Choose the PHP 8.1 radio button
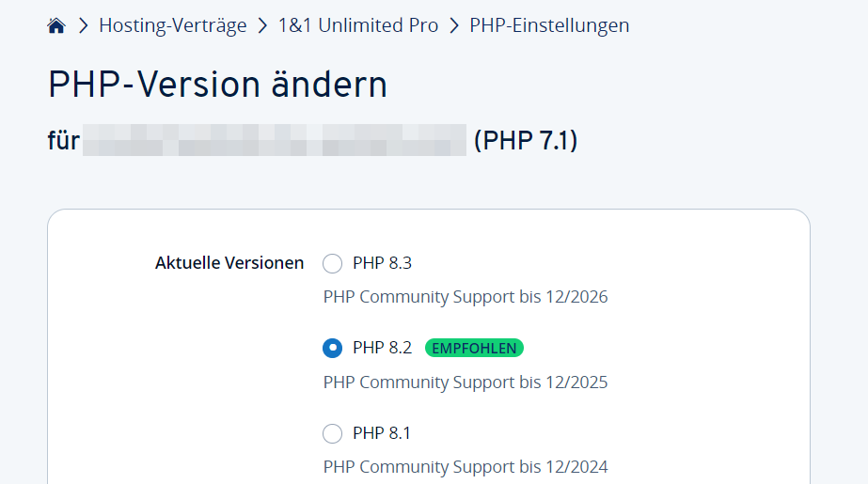Viewport: 868px width, 484px height. [x=332, y=433]
